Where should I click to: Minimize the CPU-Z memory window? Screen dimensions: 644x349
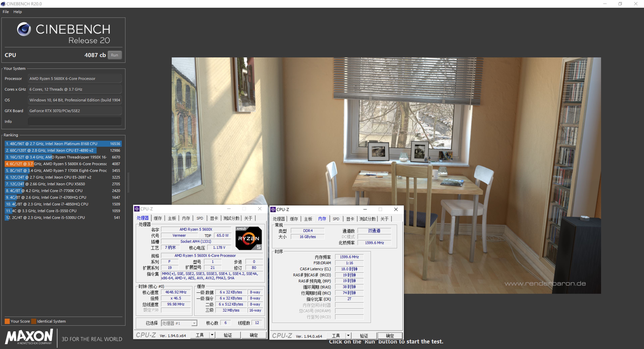(x=365, y=209)
